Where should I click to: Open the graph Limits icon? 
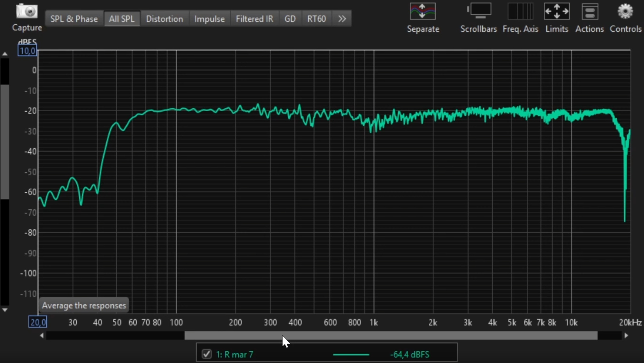[557, 11]
